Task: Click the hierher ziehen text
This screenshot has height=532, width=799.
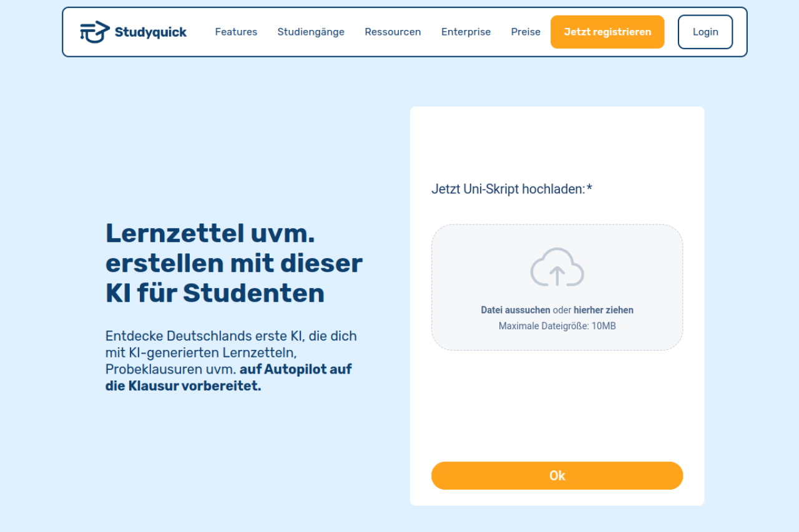Action: (x=604, y=310)
